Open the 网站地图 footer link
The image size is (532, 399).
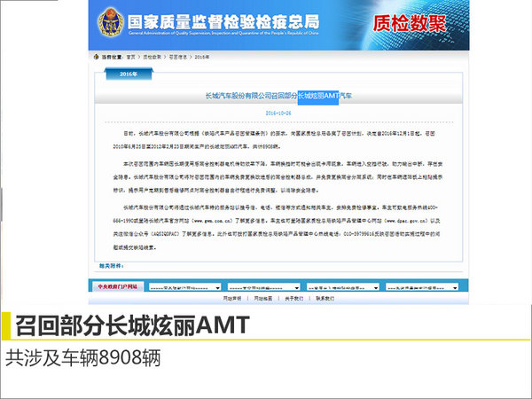pos(263,299)
